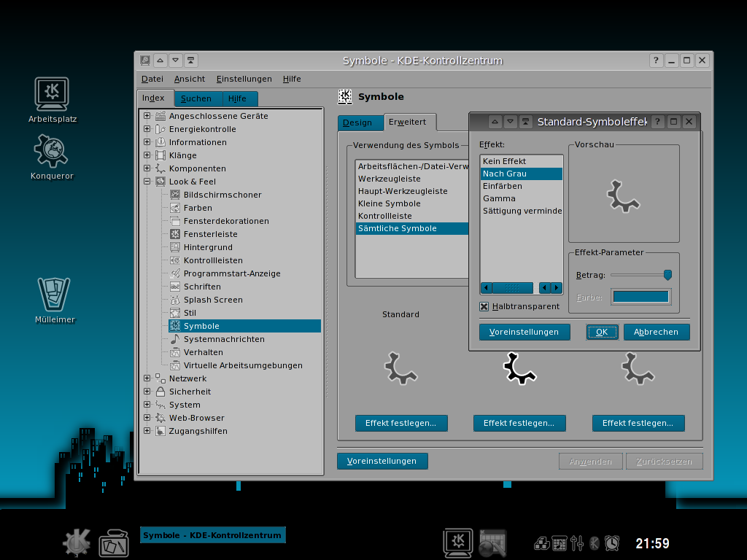Click the Symbole taskbar entry
The image size is (747, 560).
[x=212, y=535]
